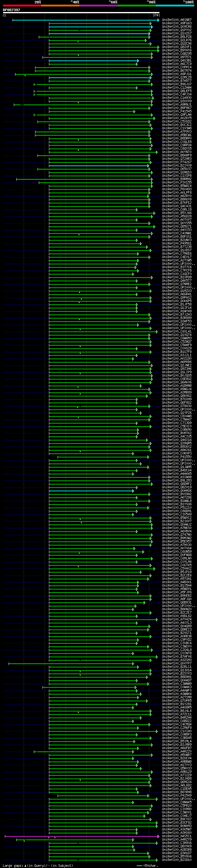
Task: Click the UniRef100_A3IW88 hit name
Action: click(x=177, y=477)
